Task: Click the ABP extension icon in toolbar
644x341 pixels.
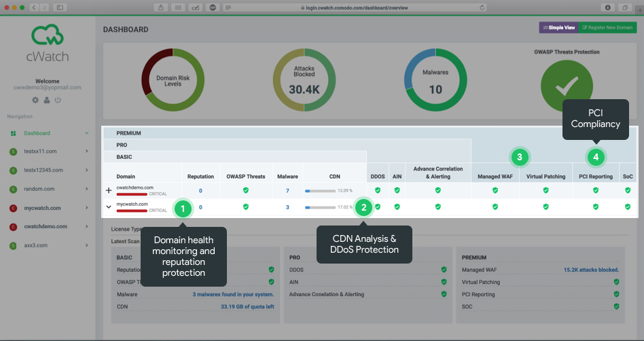Action: pyautogui.click(x=213, y=7)
